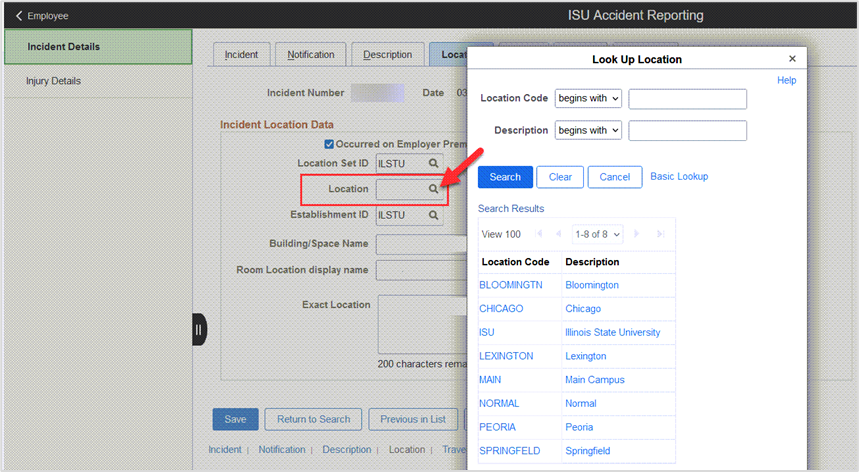Image resolution: width=859 pixels, height=472 pixels.
Task: Select Incident Details in left menu
Action: (98, 47)
